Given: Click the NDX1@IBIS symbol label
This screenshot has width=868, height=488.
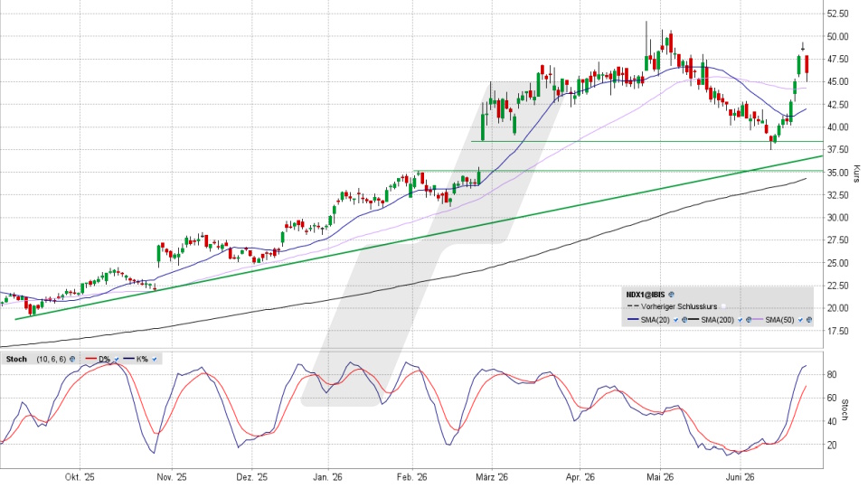Looking at the screenshot, I should [x=646, y=295].
